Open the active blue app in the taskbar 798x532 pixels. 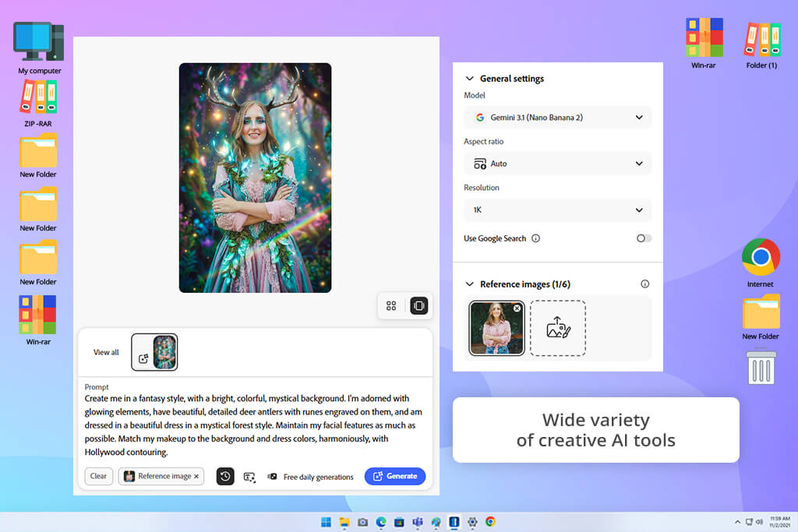pyautogui.click(x=454, y=522)
